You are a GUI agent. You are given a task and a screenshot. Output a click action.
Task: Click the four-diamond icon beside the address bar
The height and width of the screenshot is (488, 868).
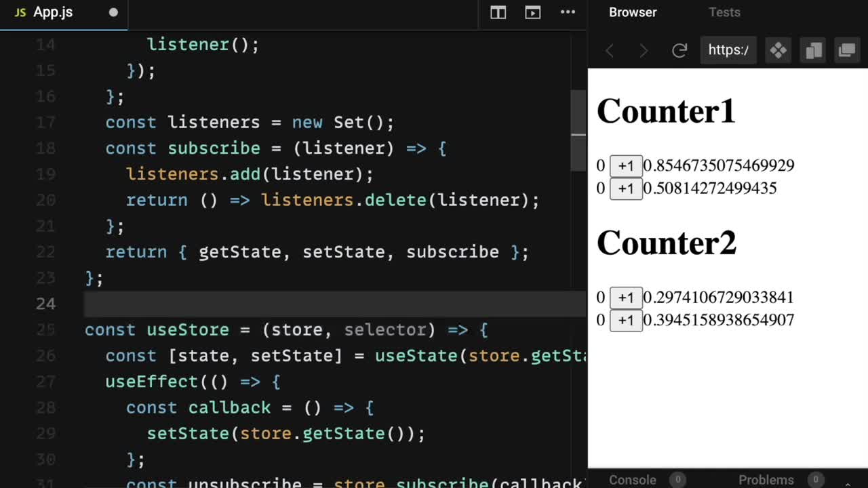click(x=778, y=50)
